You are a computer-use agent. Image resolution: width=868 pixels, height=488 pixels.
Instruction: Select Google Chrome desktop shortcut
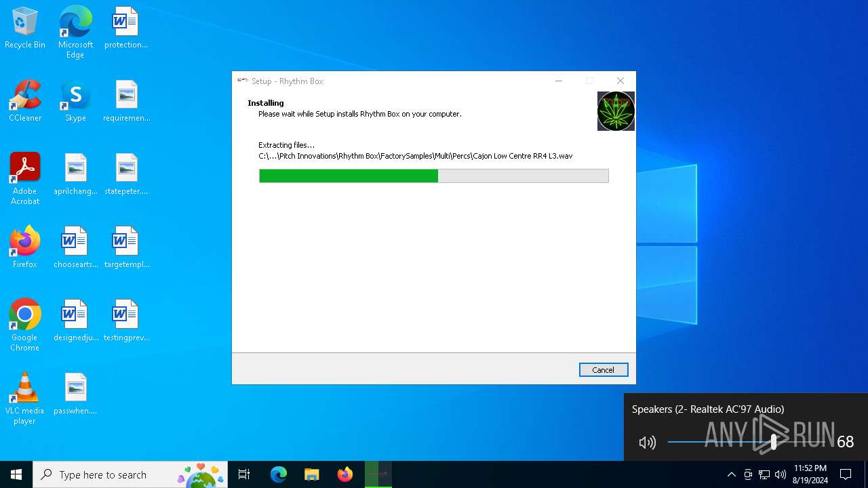(x=25, y=325)
